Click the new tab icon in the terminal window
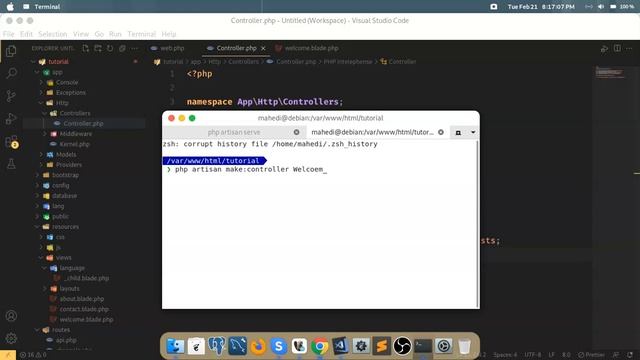 pos(458,132)
